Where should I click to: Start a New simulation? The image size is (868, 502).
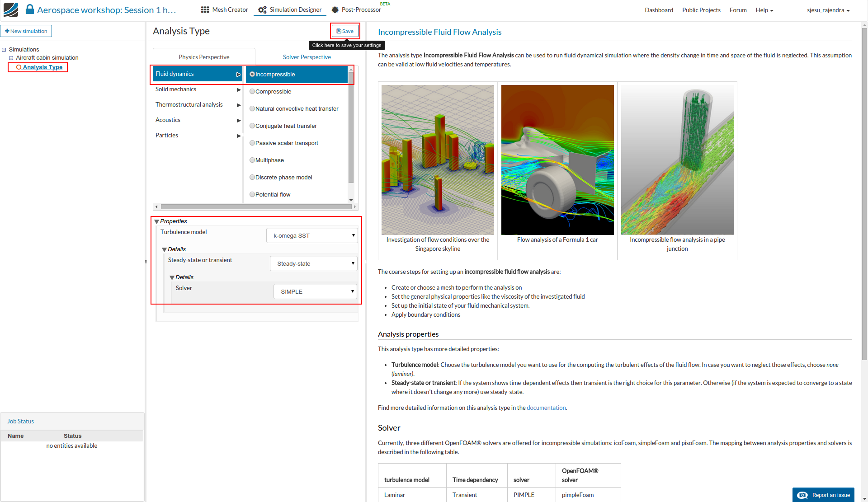click(x=26, y=31)
